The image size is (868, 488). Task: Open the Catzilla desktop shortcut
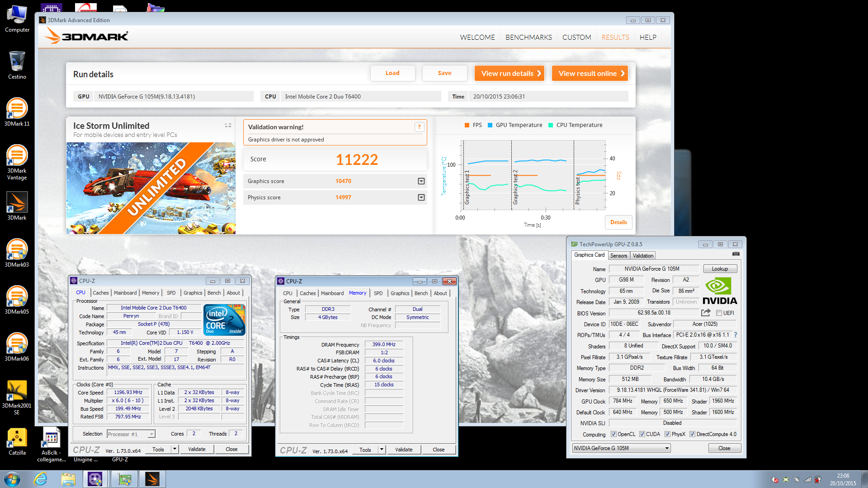[17, 441]
